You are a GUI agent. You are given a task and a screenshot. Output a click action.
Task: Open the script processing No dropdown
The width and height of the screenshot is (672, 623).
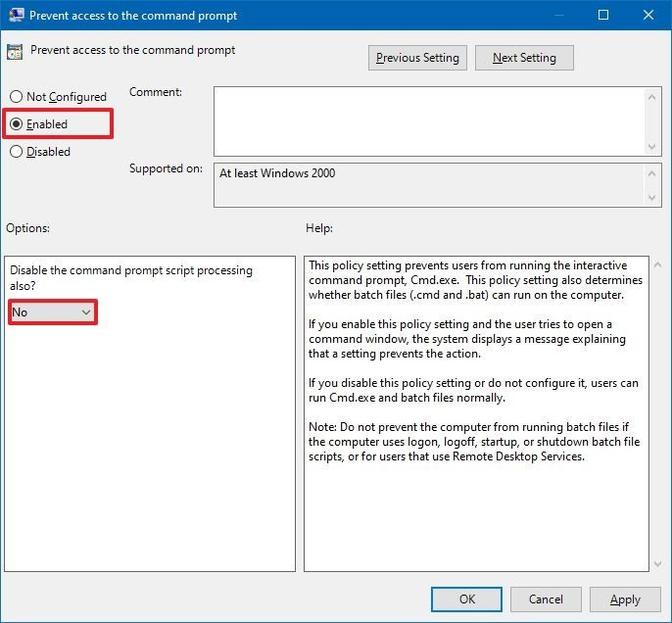pyautogui.click(x=52, y=312)
